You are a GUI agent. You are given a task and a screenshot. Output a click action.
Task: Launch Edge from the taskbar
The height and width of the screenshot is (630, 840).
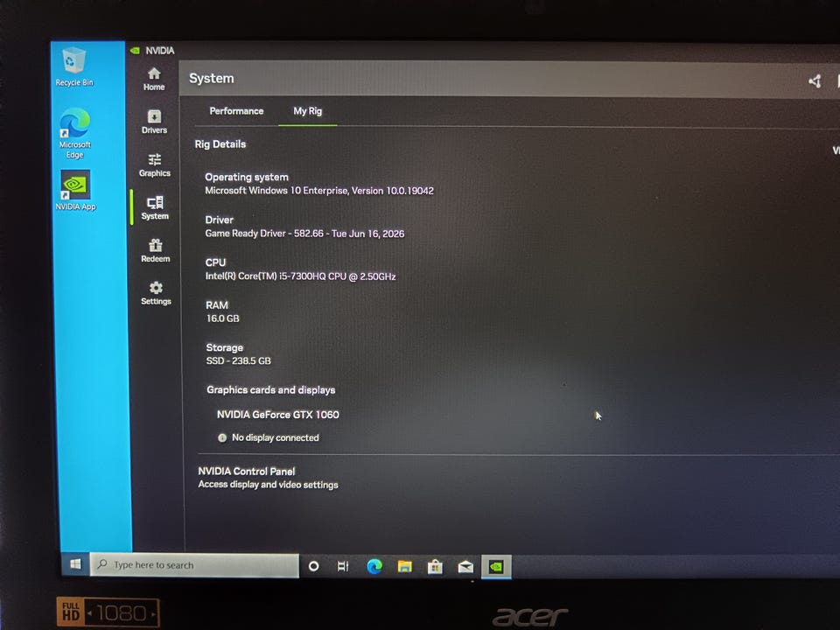point(374,566)
